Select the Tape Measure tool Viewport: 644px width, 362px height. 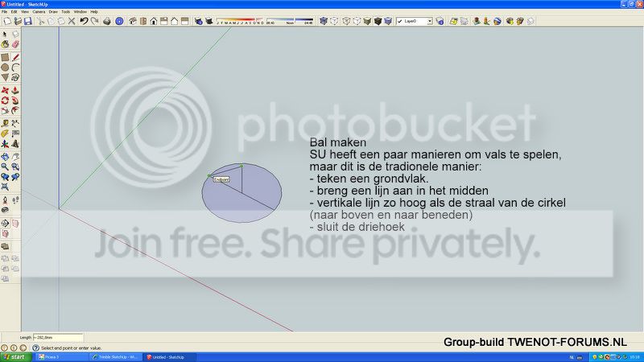point(5,124)
